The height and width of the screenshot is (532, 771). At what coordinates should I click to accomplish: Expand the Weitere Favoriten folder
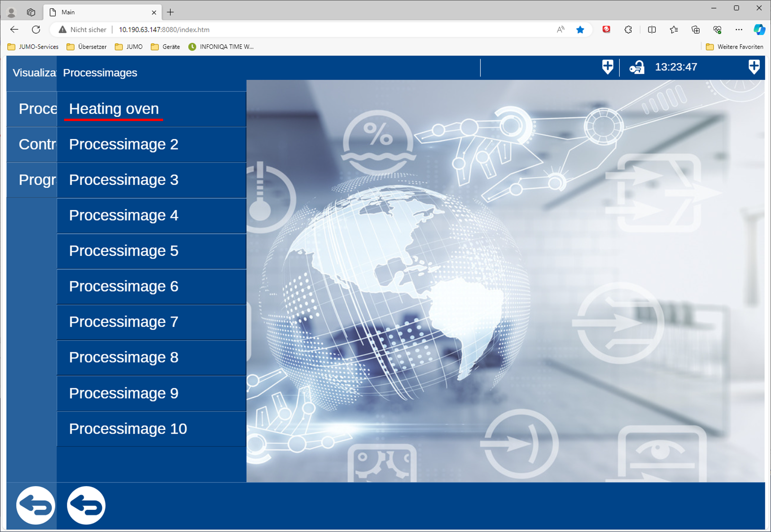[734, 47]
